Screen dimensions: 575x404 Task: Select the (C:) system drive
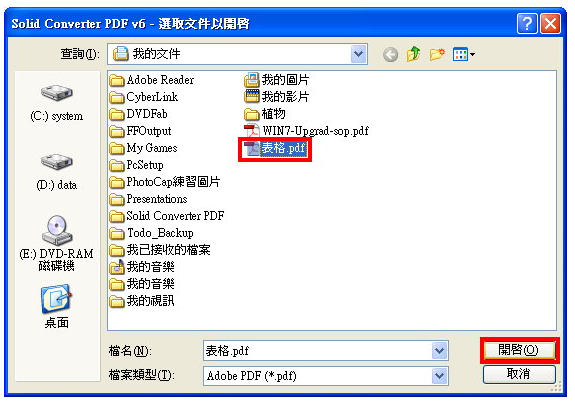tap(57, 103)
